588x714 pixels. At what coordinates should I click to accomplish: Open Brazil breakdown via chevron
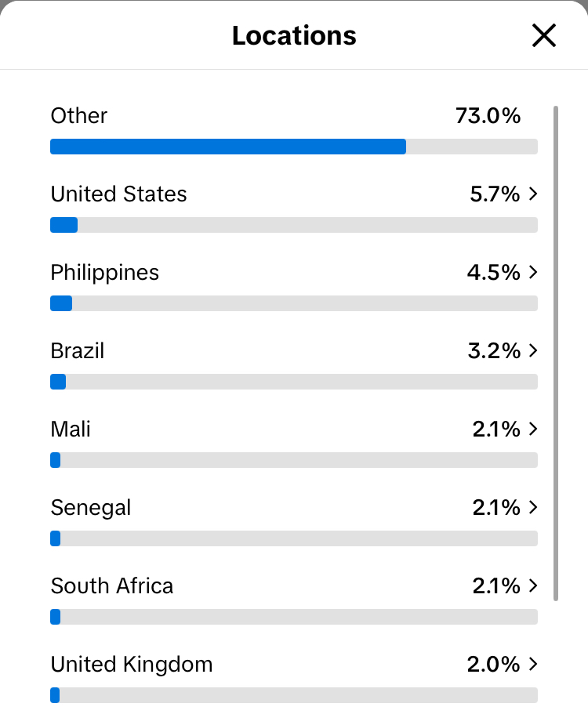click(533, 351)
